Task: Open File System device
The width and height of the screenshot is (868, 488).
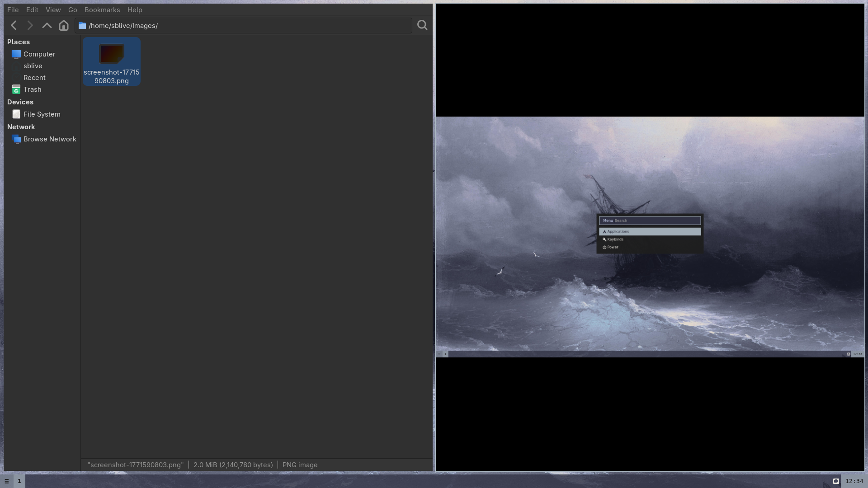Action: [x=42, y=114]
